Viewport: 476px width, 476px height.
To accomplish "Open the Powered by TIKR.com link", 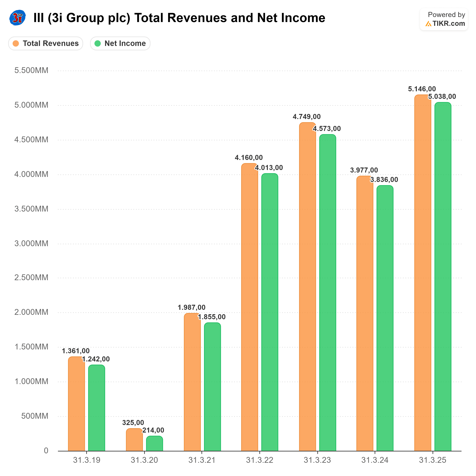I will 443,19.
